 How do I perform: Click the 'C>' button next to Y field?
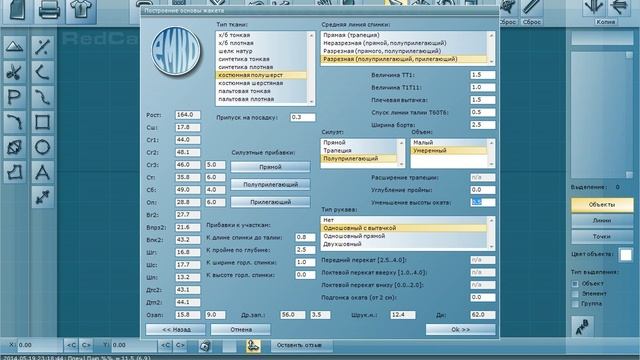(x=180, y=345)
